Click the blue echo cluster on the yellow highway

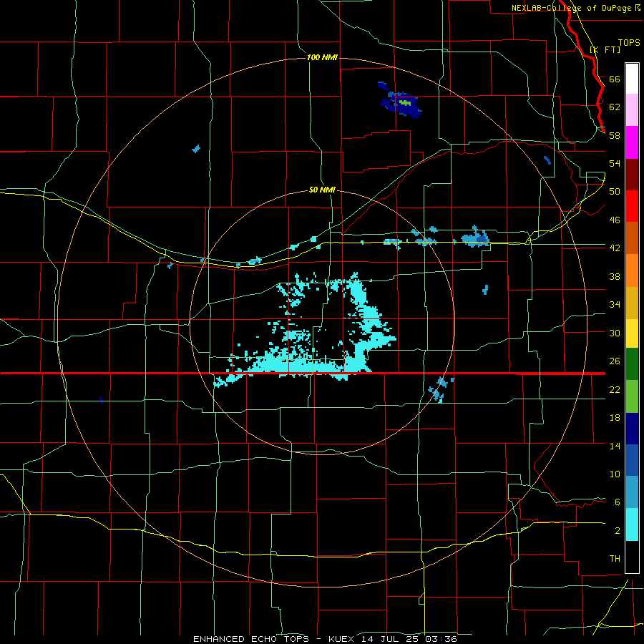pos(476,238)
